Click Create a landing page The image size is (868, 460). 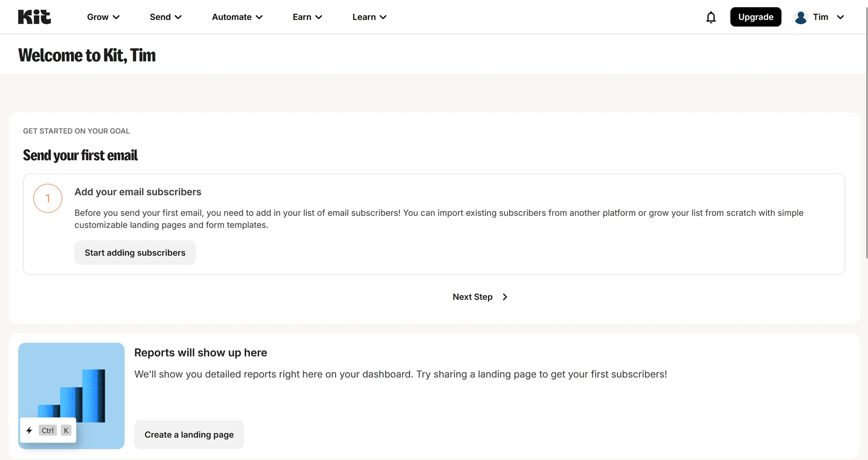[189, 435]
